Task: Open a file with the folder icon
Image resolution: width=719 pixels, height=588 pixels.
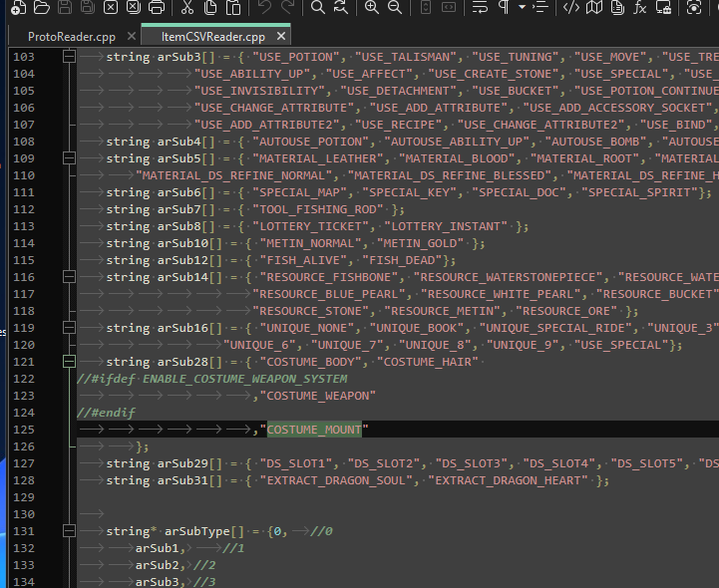Action: [41, 7]
